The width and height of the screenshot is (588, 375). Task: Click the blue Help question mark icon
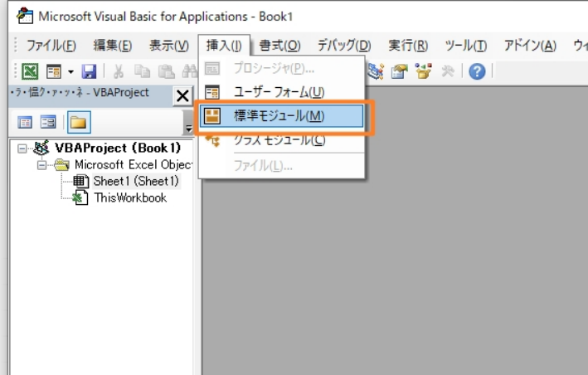pyautogui.click(x=477, y=71)
